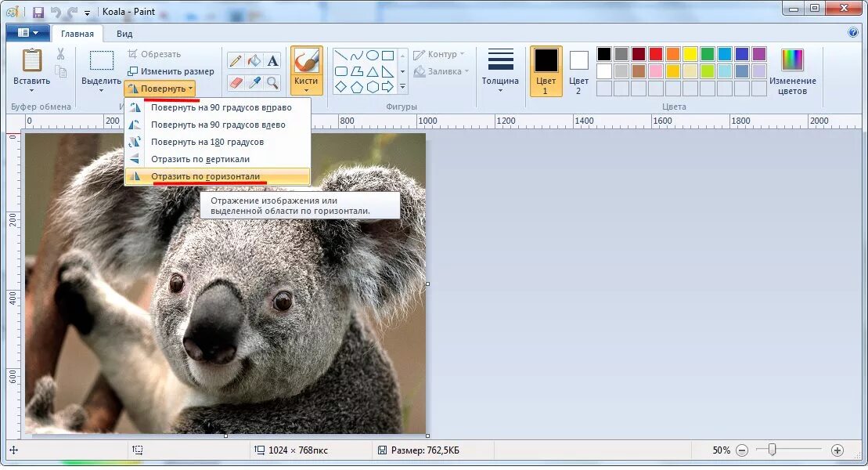
Task: Choose Отразить по вертикали
Action: [x=217, y=159]
